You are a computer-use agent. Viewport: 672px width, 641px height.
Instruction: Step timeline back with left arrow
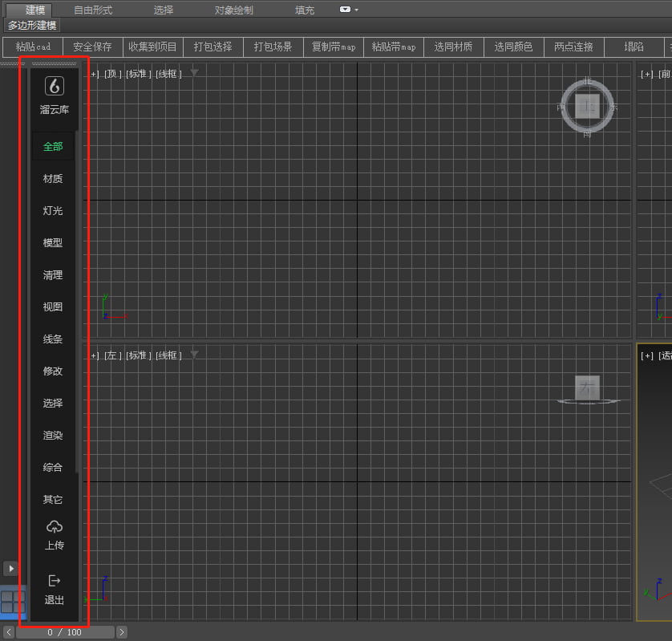[x=9, y=632]
